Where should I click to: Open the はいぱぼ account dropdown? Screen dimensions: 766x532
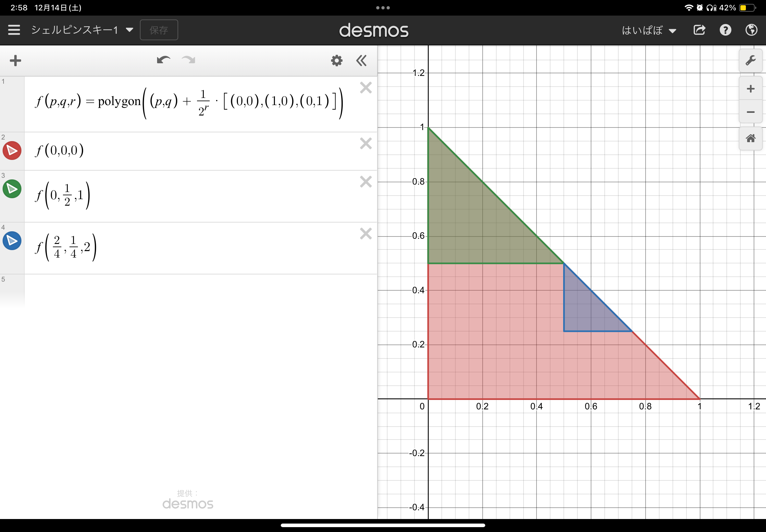tap(649, 30)
